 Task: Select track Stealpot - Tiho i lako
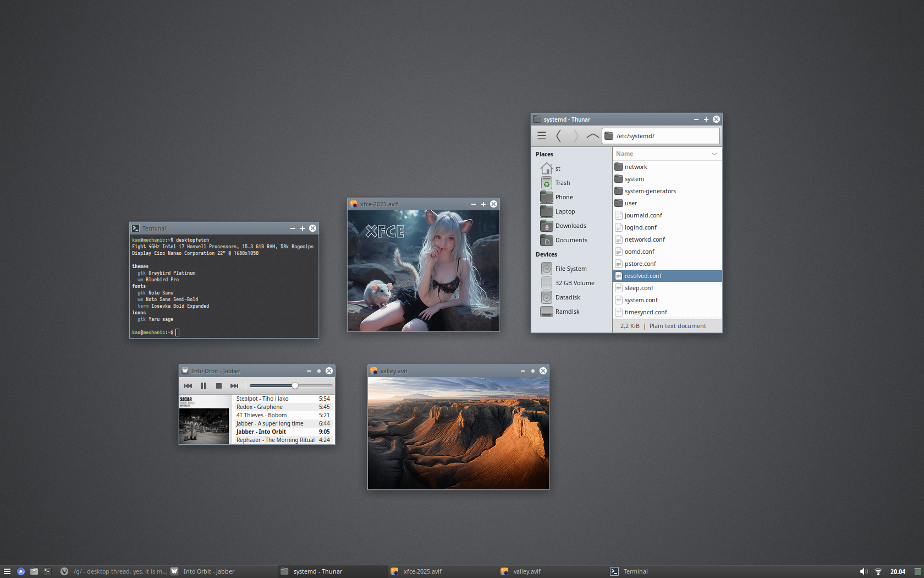(x=283, y=399)
